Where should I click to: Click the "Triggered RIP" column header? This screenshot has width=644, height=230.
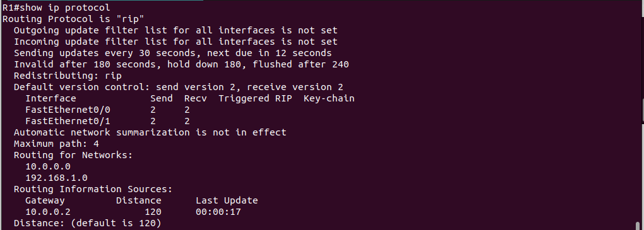(255, 99)
